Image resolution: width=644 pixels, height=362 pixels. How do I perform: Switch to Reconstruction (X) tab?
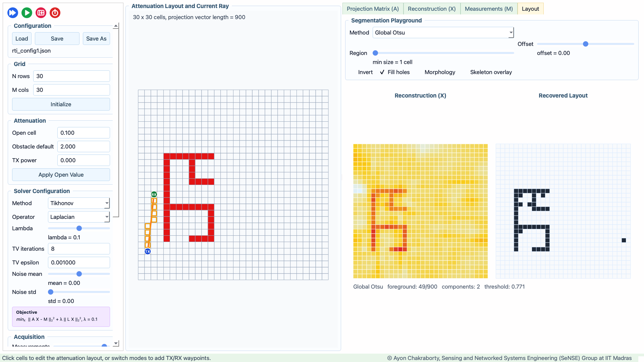tap(432, 9)
